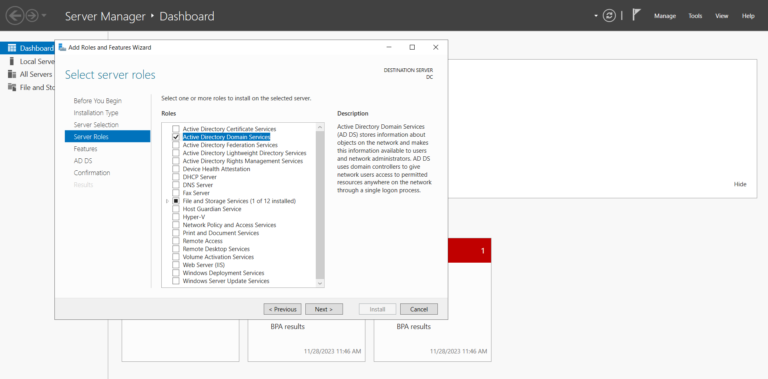This screenshot has height=379, width=768.
Task: Open dropdown arrow left of Refresh icon
Action: pyautogui.click(x=596, y=16)
